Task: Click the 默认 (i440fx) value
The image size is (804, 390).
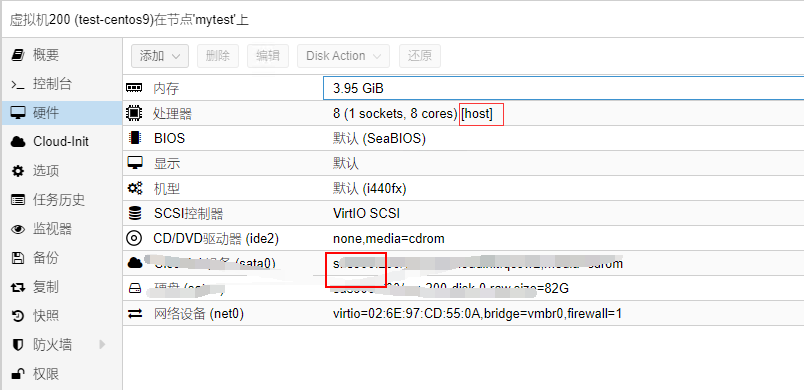Action: pyautogui.click(x=370, y=189)
